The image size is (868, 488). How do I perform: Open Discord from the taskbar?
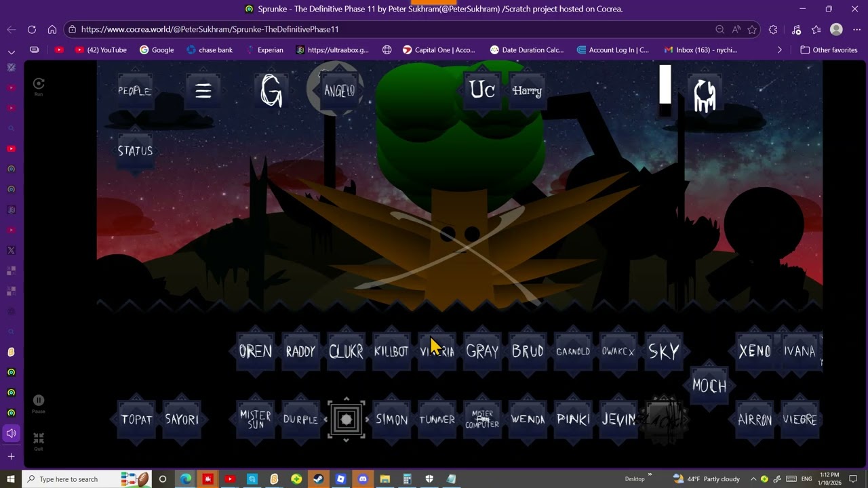[x=363, y=479]
